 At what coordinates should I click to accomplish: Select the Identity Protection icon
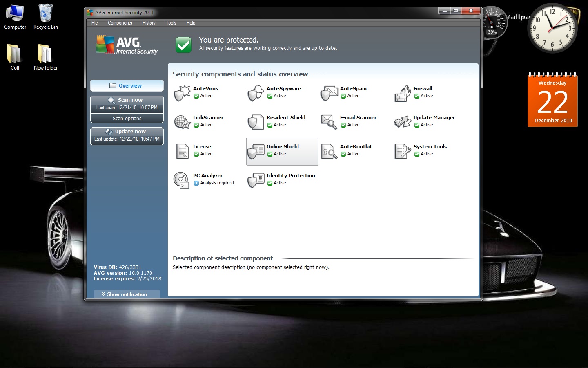[x=256, y=180]
